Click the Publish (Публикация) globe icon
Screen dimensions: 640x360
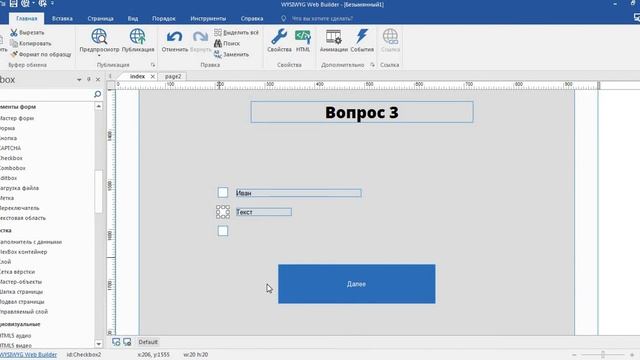pyautogui.click(x=138, y=36)
